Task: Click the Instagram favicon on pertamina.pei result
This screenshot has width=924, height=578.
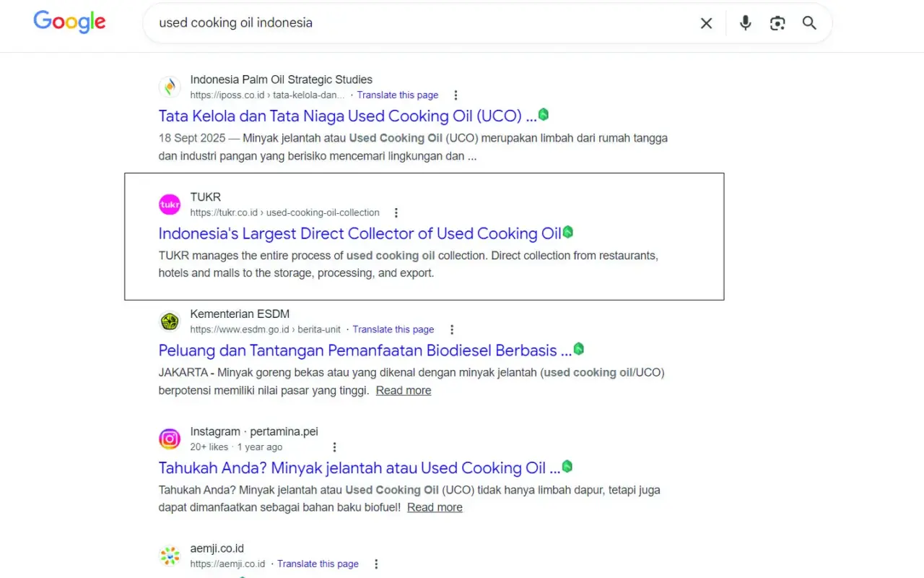Action: click(x=170, y=439)
